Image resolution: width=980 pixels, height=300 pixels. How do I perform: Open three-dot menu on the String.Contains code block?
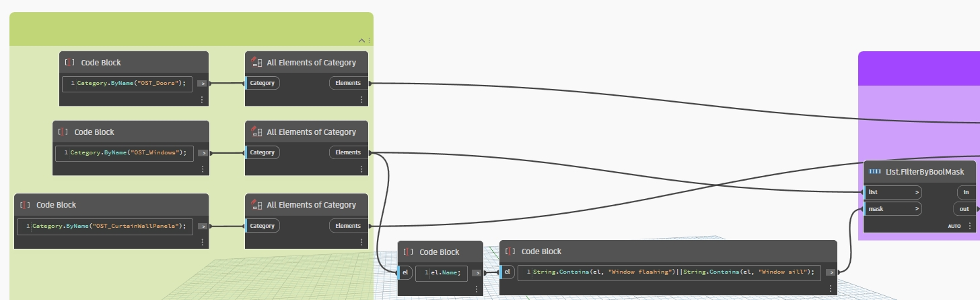tap(831, 289)
